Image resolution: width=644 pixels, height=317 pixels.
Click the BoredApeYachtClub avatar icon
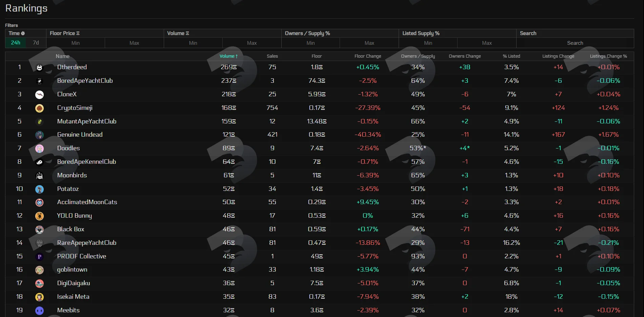pyautogui.click(x=40, y=81)
